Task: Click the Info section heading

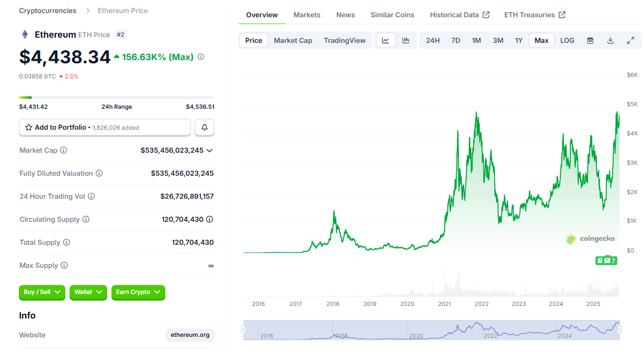Action: coord(27,315)
